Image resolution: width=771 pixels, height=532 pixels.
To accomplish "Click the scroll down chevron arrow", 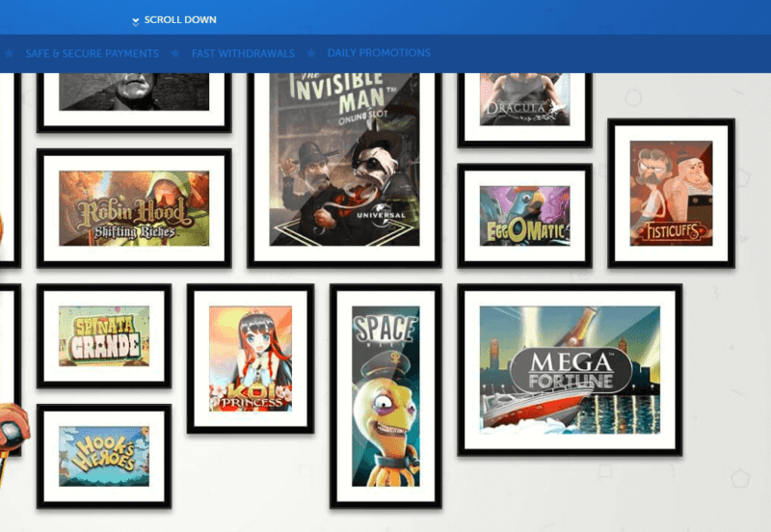I will click(x=136, y=20).
